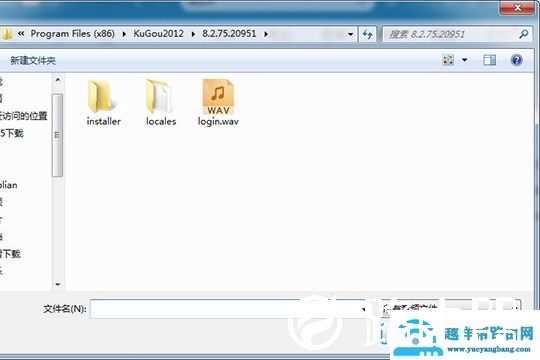The width and height of the screenshot is (540, 360).
Task: Expand the address bar history dropdown
Action: pyautogui.click(x=351, y=34)
